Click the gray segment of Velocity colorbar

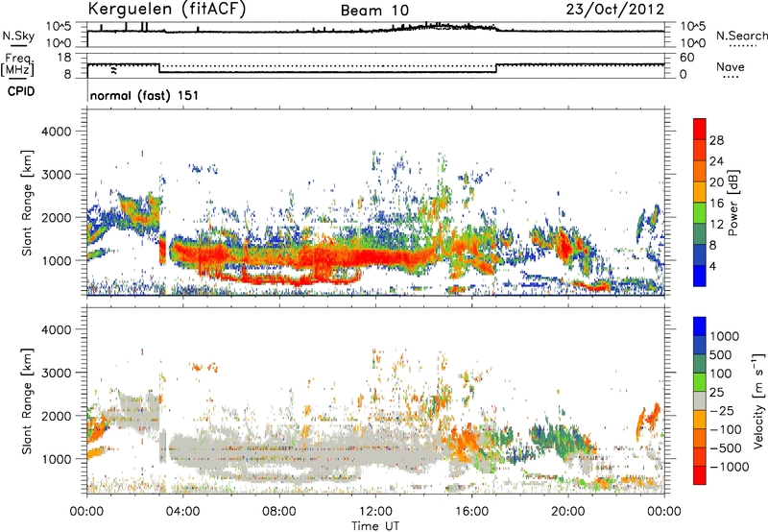pos(700,401)
